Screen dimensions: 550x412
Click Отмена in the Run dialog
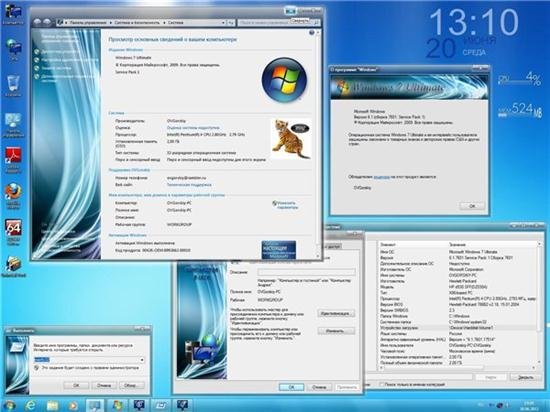coord(104,385)
